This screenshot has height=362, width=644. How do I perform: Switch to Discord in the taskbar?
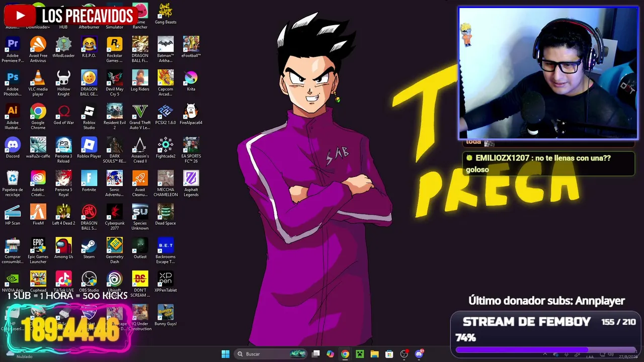(x=419, y=354)
